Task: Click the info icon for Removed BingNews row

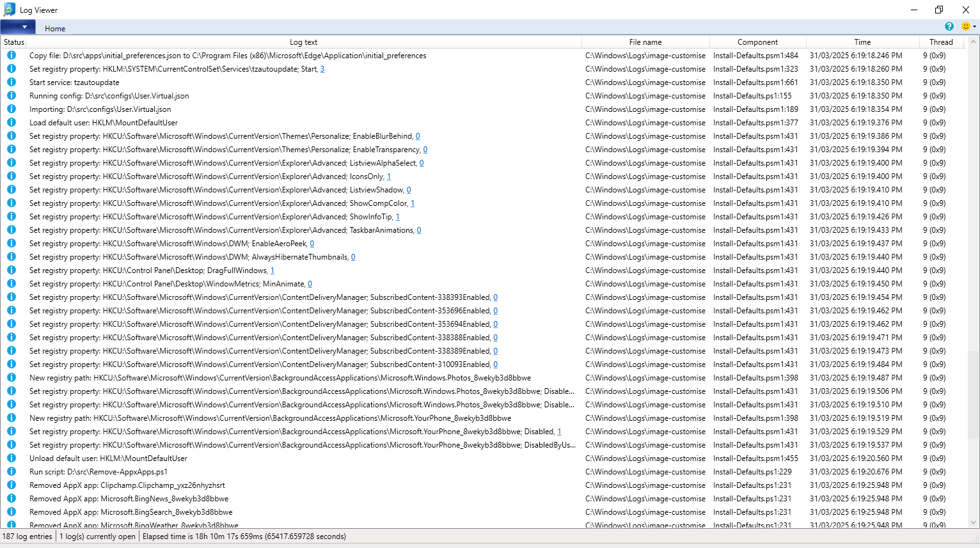Action: 12,499
